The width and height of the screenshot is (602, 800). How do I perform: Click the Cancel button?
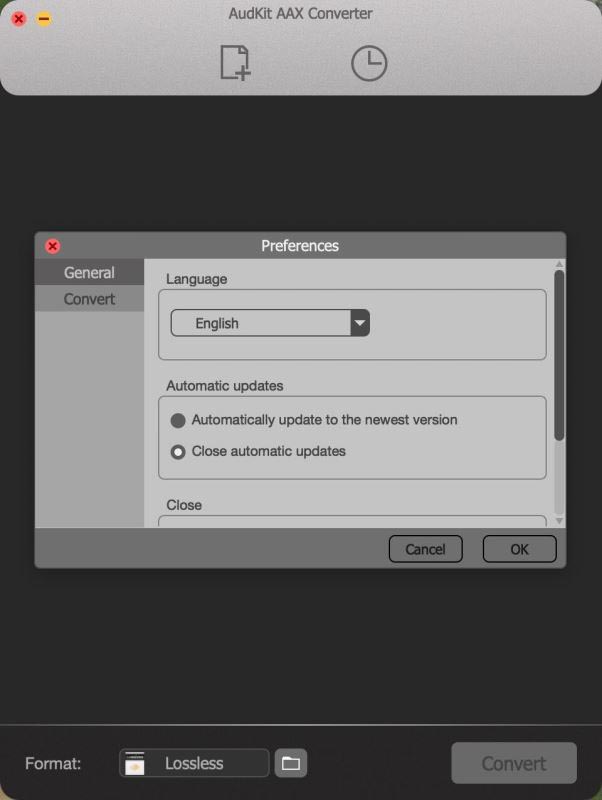[425, 549]
